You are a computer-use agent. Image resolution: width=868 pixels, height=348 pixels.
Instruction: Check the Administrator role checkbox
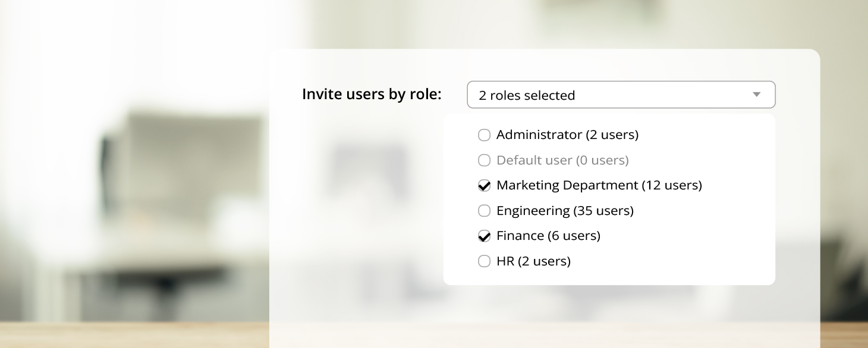(x=484, y=135)
